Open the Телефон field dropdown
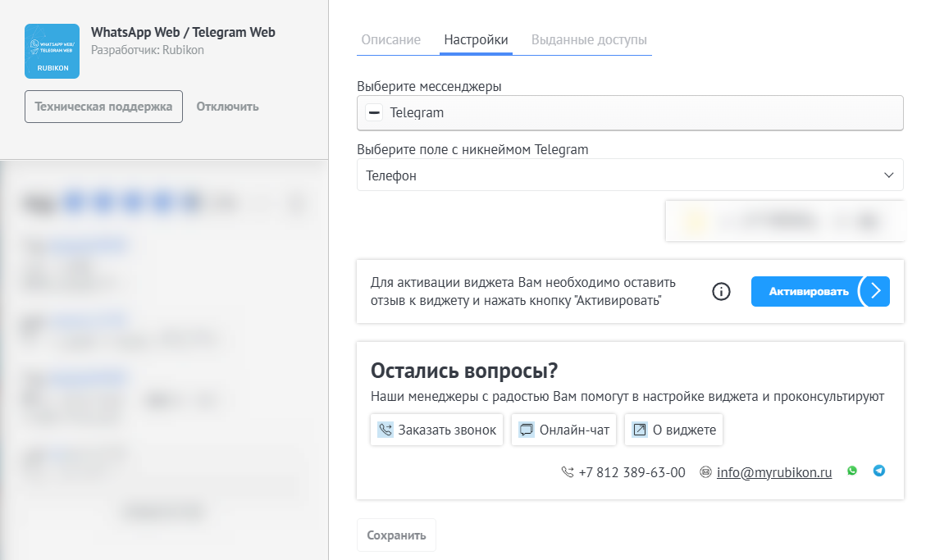The image size is (926, 560). click(x=630, y=175)
